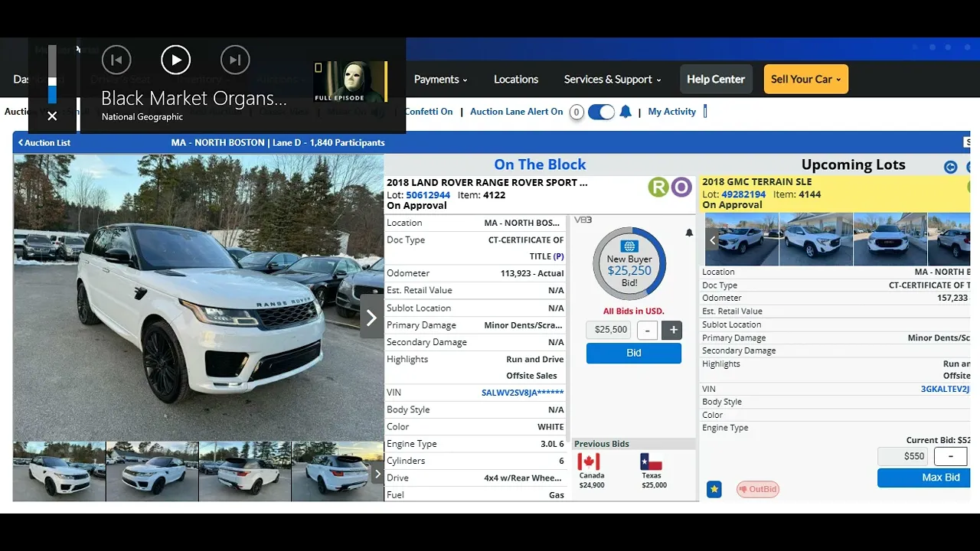Screen dimensions: 980x551
Task: Place bid with blue Bid button
Action: pyautogui.click(x=634, y=353)
